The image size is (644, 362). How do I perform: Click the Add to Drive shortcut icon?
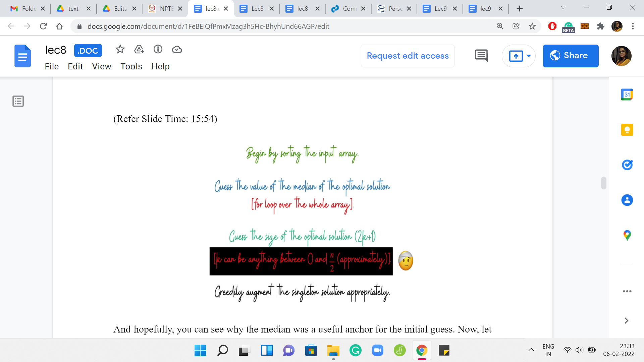click(139, 50)
